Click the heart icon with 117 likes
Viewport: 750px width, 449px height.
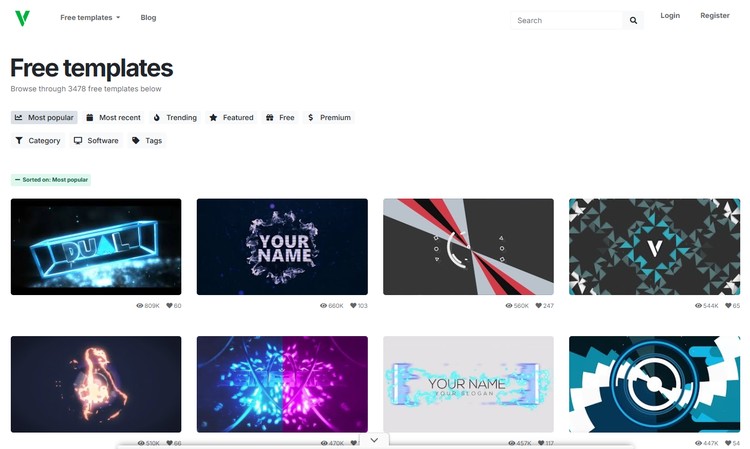click(541, 443)
